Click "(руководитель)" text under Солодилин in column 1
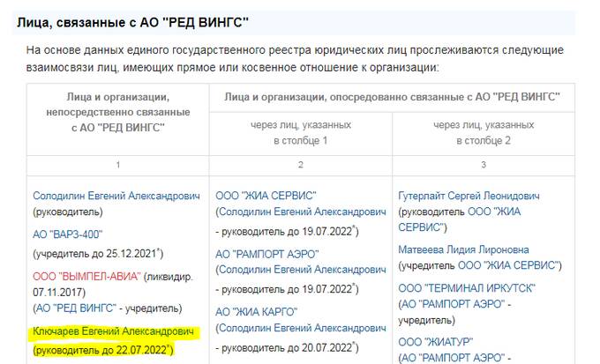600x364 pixels. point(68,212)
